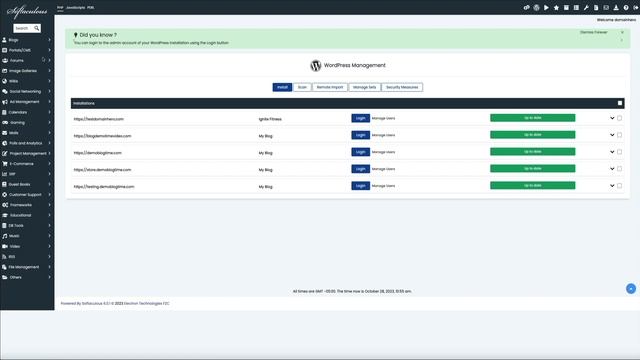Click the round scroll-to-top button
The height and width of the screenshot is (360, 640).
coord(631,289)
